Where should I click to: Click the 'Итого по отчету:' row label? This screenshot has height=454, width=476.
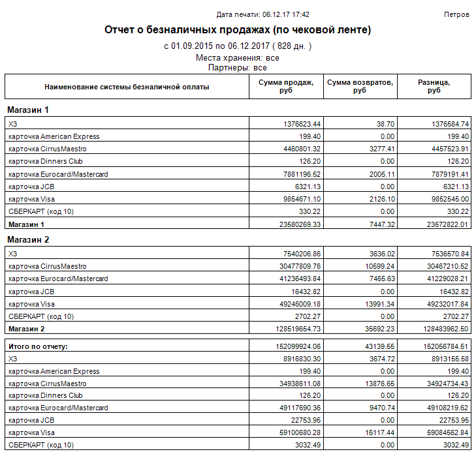point(38,346)
